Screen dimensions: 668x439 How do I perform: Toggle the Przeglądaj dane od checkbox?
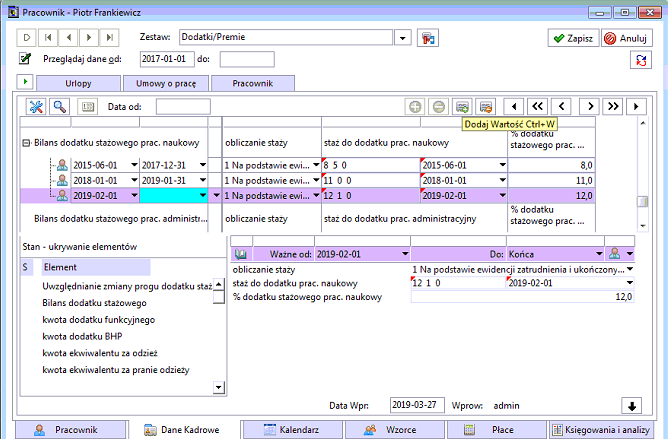(x=25, y=58)
